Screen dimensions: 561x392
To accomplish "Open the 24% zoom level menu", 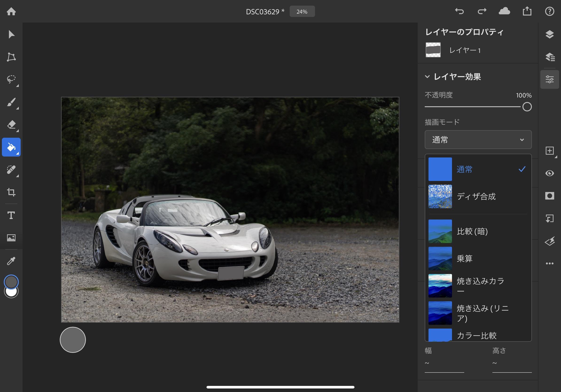I will coord(302,12).
